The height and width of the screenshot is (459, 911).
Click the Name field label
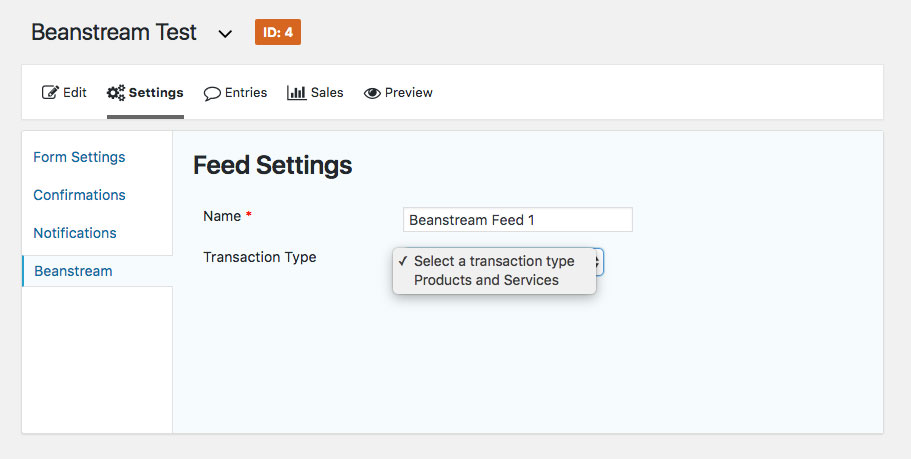(222, 216)
